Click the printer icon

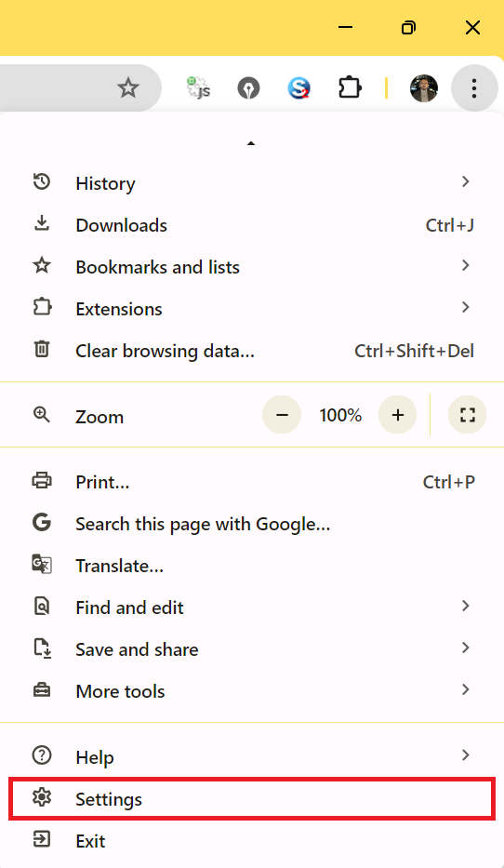pyautogui.click(x=42, y=481)
